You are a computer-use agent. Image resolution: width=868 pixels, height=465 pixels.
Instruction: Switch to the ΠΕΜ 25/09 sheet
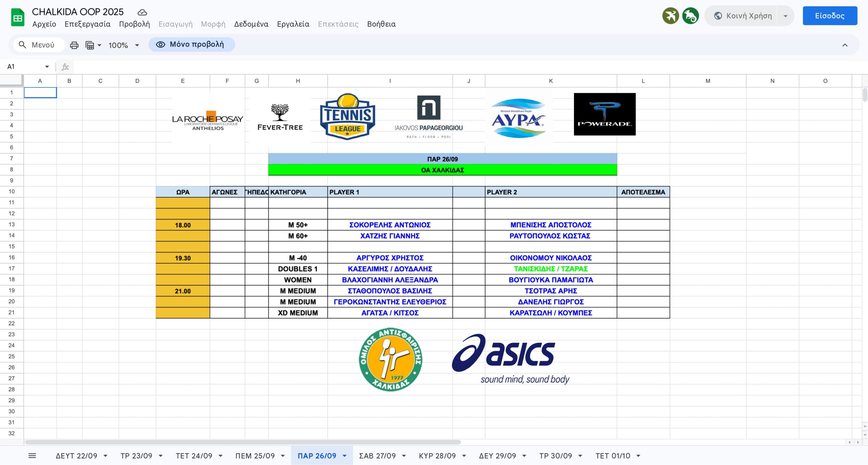click(x=255, y=455)
